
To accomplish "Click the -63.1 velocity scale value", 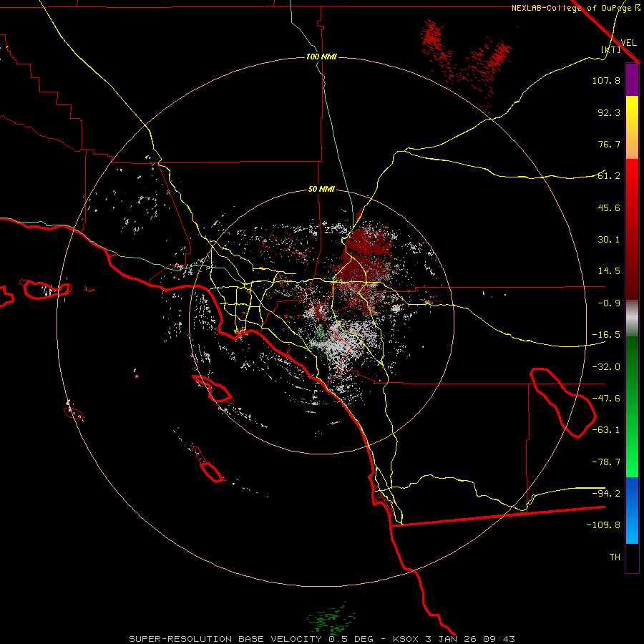I will tap(606, 430).
